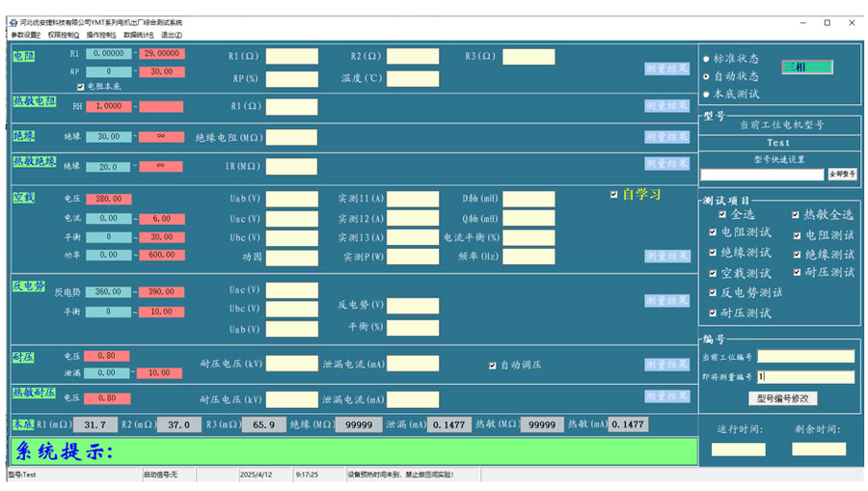Click the 全部型号 button
The width and height of the screenshot is (868, 491).
click(842, 175)
